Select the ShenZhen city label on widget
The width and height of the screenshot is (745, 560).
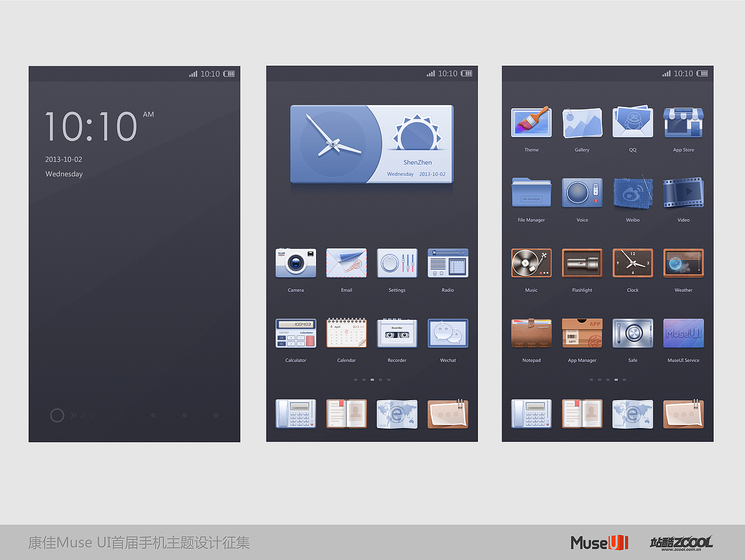[x=418, y=162]
